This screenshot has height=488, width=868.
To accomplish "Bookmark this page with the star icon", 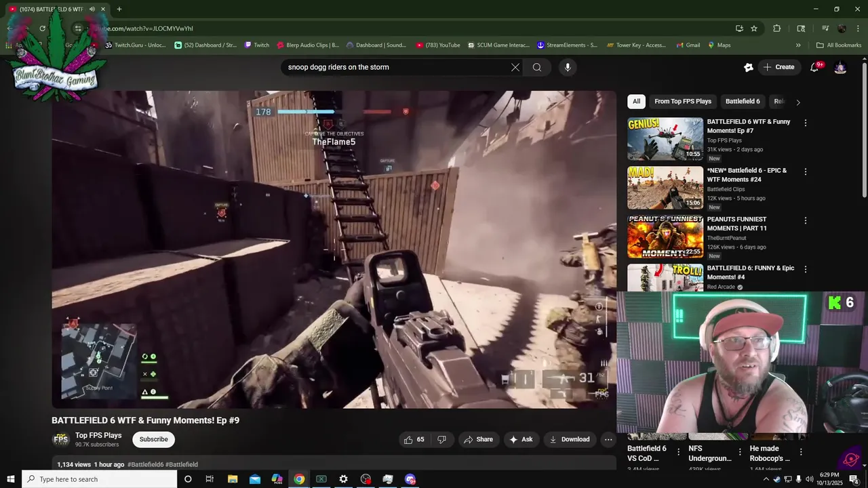I will pos(754,28).
